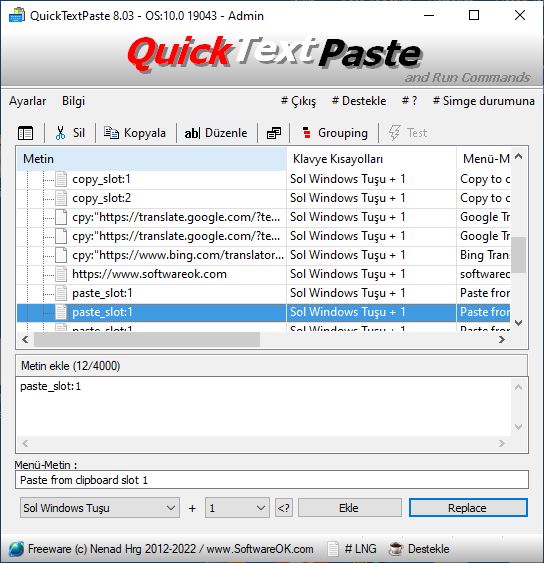The image size is (544, 563).
Task: Click the Sil scissors icon
Action: (x=61, y=133)
